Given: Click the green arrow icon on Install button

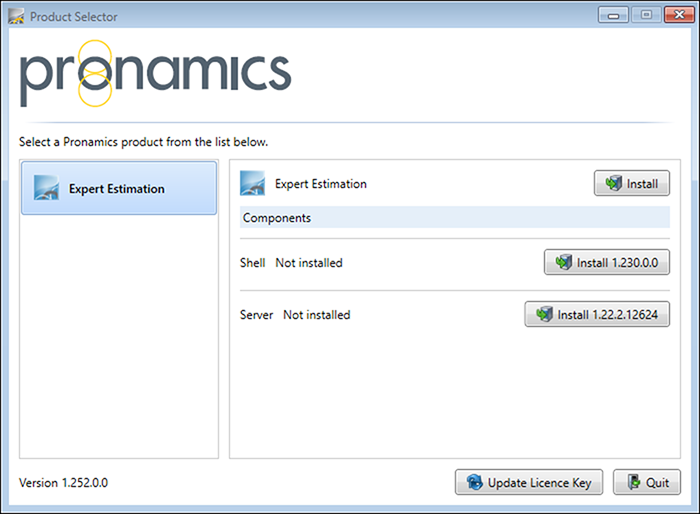Looking at the screenshot, I should pos(612,184).
